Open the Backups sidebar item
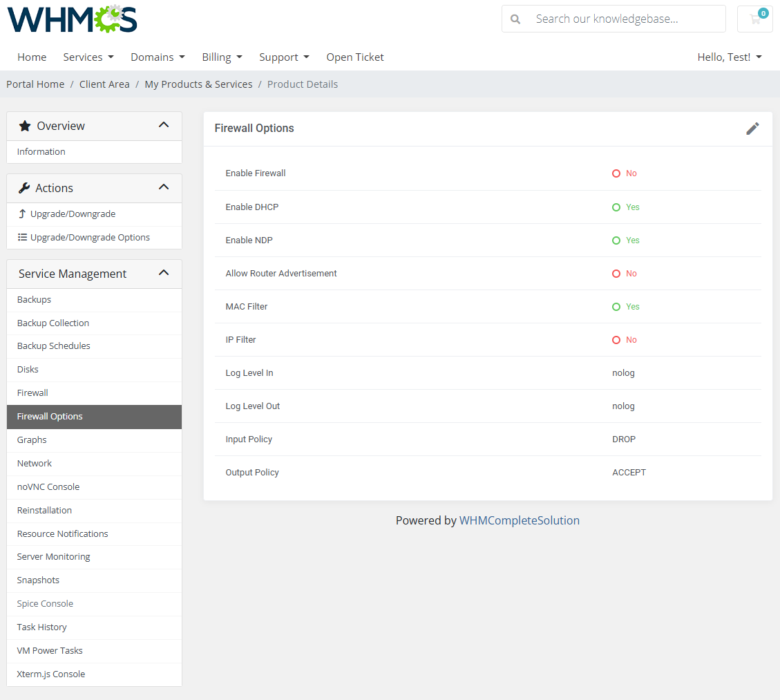 94,299
